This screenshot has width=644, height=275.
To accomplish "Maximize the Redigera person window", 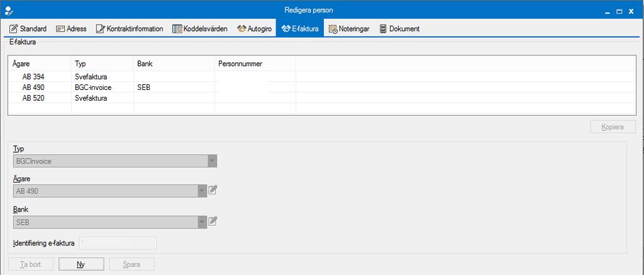I will click(x=619, y=12).
